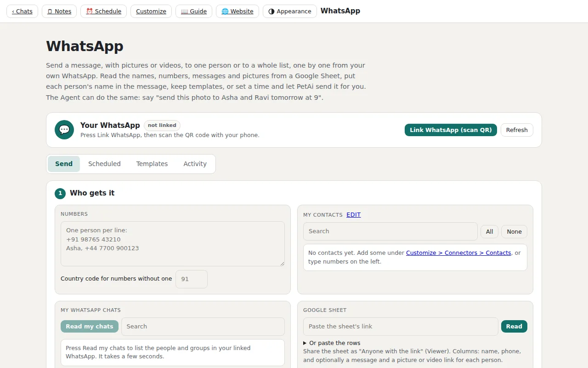Click the country code field
This screenshot has width=588, height=368.
(192, 279)
